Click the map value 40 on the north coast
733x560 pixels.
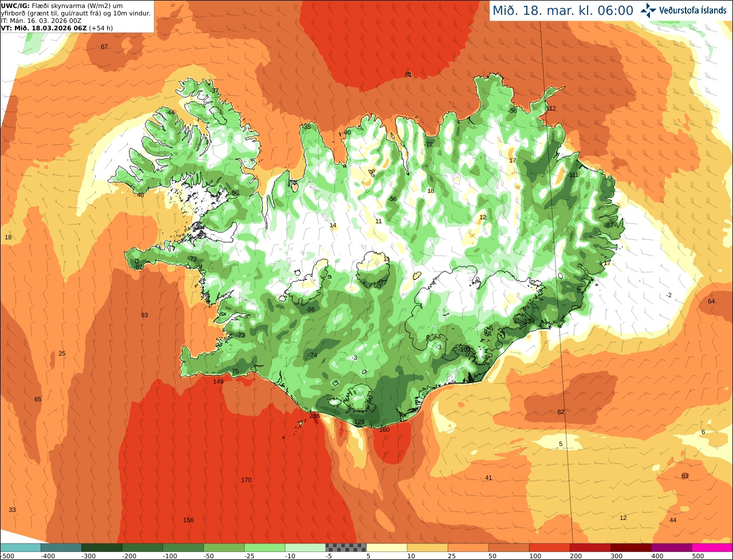[x=347, y=132]
